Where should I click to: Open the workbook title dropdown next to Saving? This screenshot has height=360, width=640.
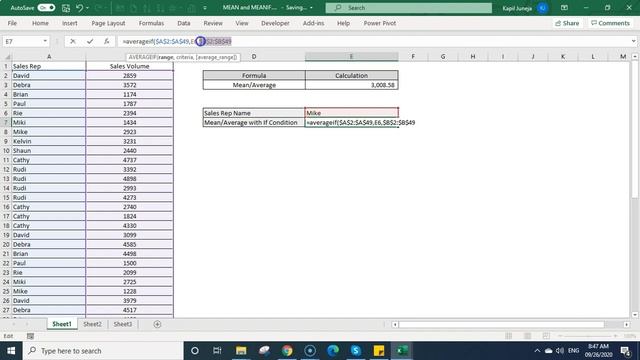[311, 8]
